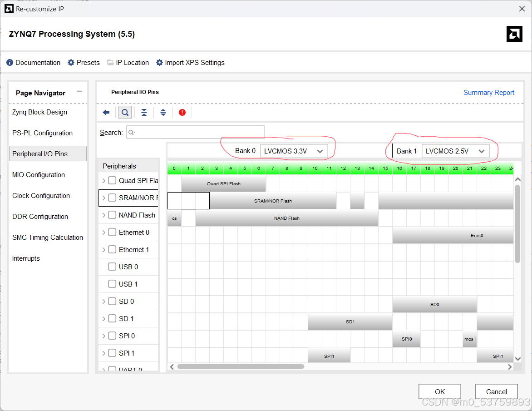Screen dimensions: 532x411
Task: Click the IP Location folder icon
Action: coord(110,63)
